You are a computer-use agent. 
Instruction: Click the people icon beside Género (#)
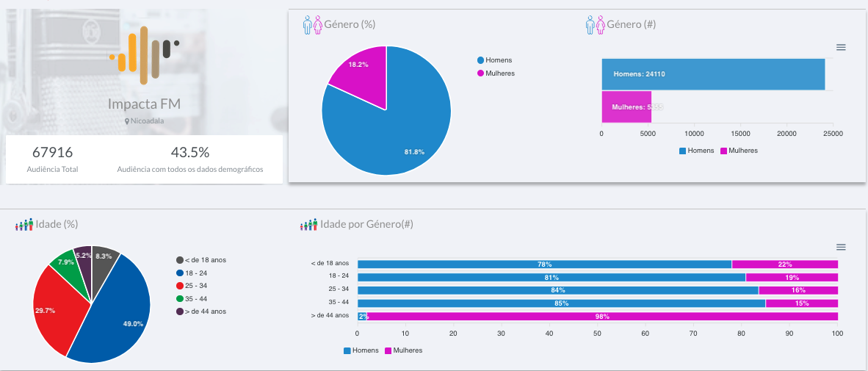click(594, 25)
